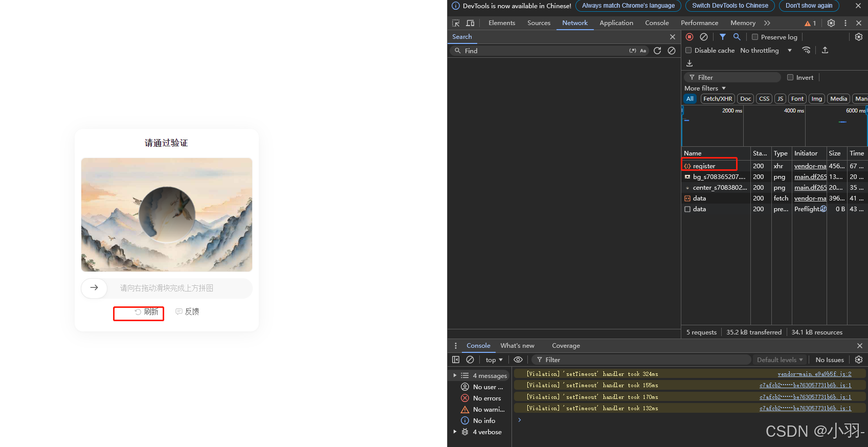
Task: Enable Preserve log checkbox
Action: (x=755, y=37)
